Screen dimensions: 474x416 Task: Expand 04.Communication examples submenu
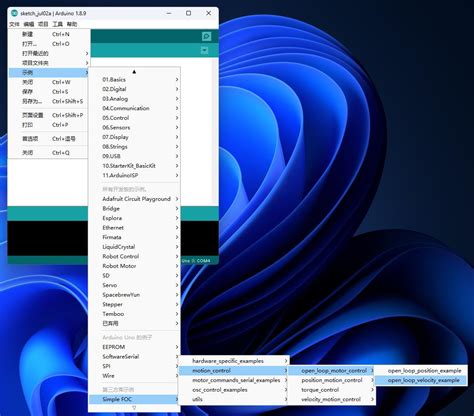point(134,108)
